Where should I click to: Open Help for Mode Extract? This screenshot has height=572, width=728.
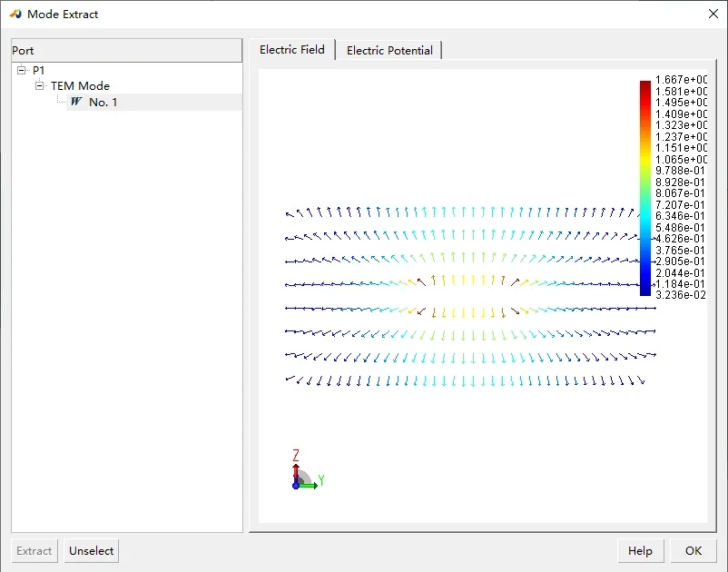click(x=640, y=550)
